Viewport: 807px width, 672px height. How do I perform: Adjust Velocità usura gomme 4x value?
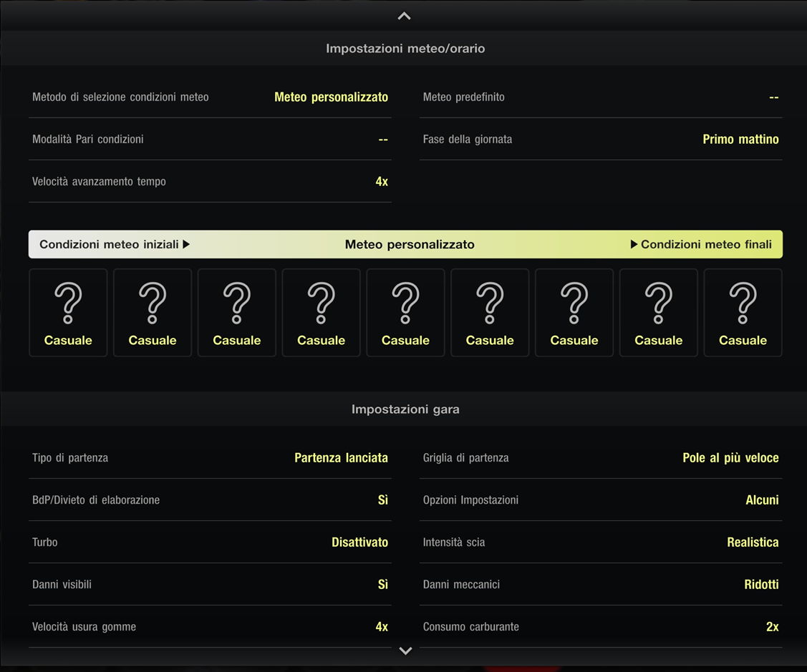pos(210,627)
